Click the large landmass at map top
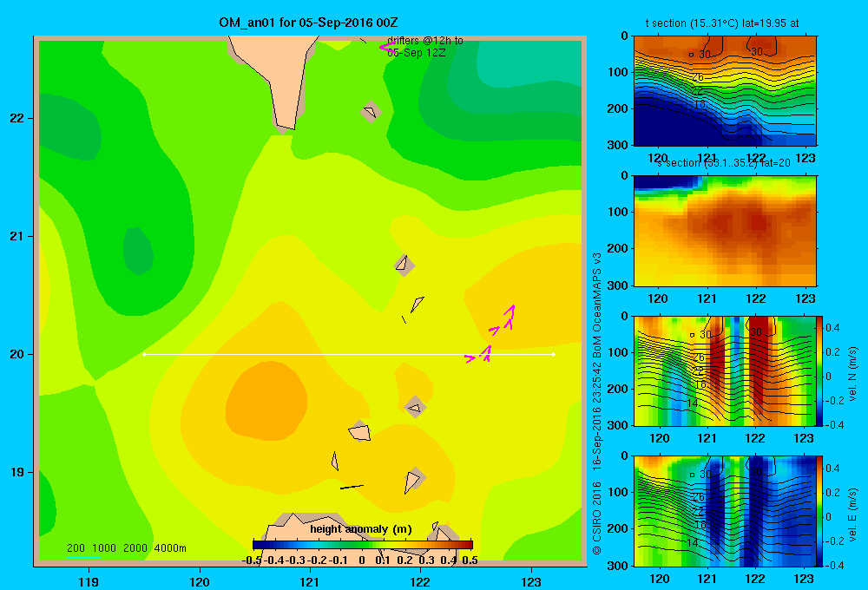Image resolution: width=868 pixels, height=590 pixels. [277, 77]
